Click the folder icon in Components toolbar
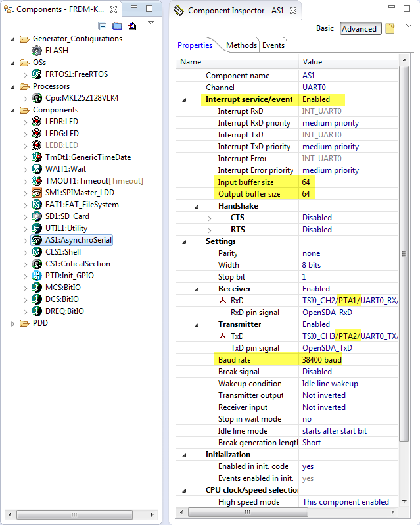420x525 pixels. click(117, 26)
